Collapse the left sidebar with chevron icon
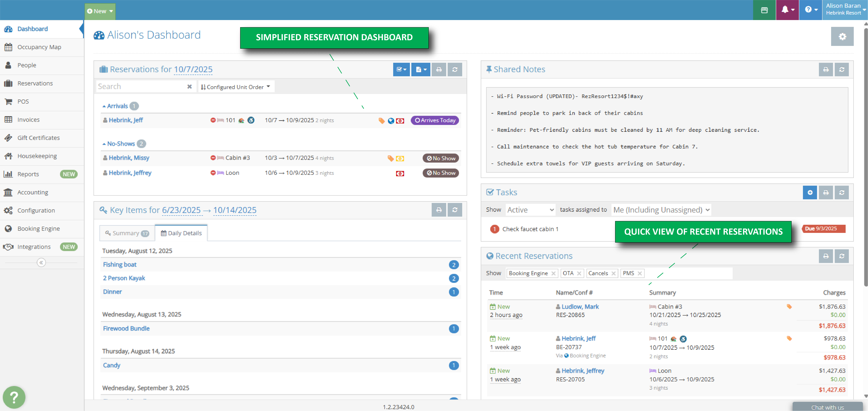The width and height of the screenshot is (868, 411). point(41,262)
